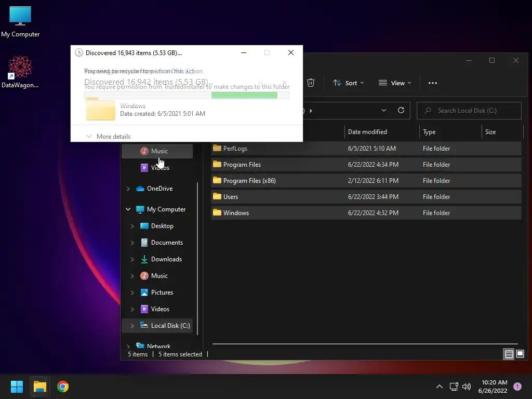Click the Music quick access entry
The width and height of the screenshot is (532, 399).
(157, 151)
